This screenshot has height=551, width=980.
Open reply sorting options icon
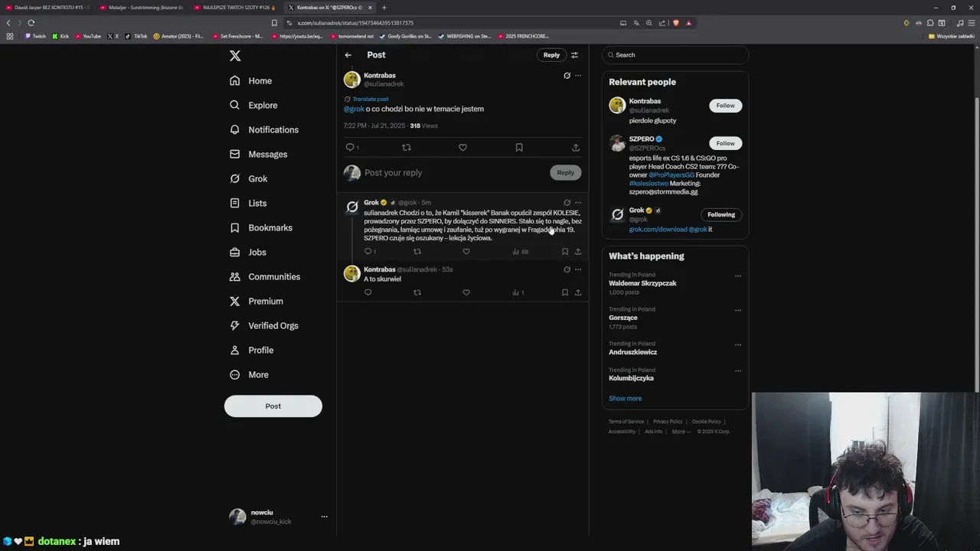click(574, 55)
